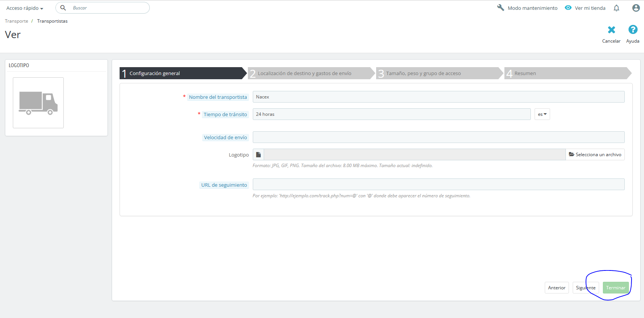Click the eye icon for Ver mi tienda

(x=568, y=8)
